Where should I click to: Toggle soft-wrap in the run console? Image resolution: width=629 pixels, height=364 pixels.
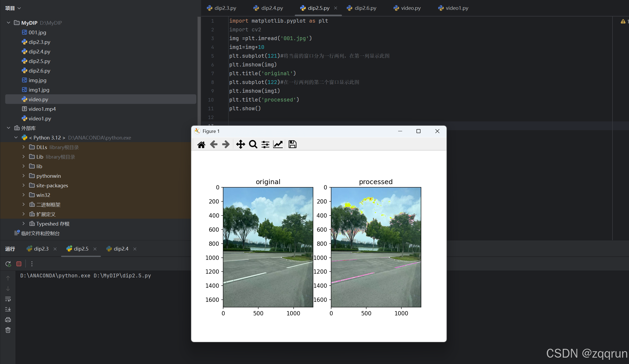pyautogui.click(x=8, y=299)
